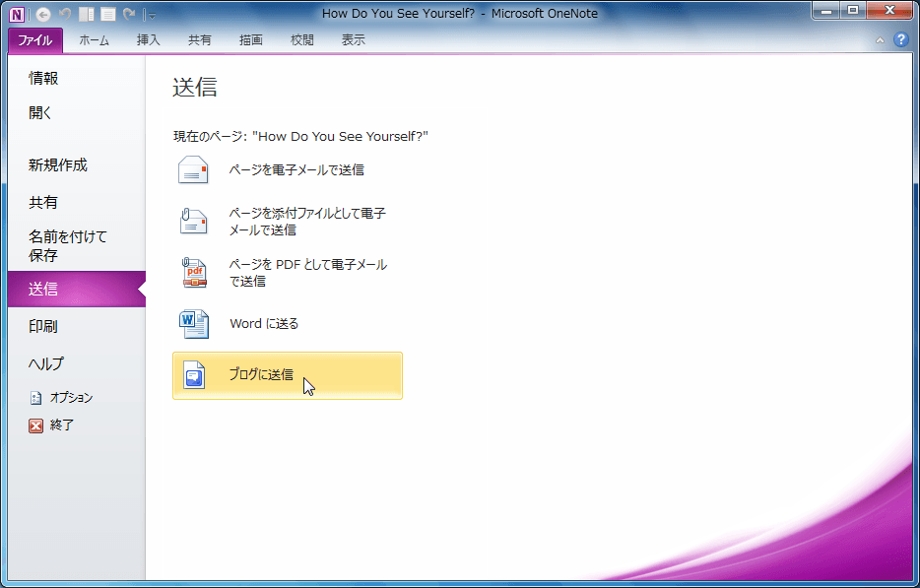
Task: Collapse the ribbon with the chevron
Action: 880,40
